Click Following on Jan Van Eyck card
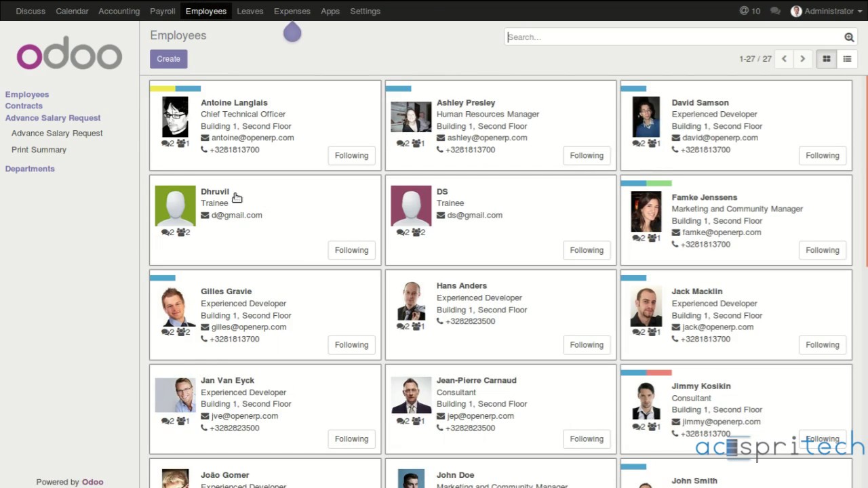Screen dimensions: 868x488 tap(351, 439)
